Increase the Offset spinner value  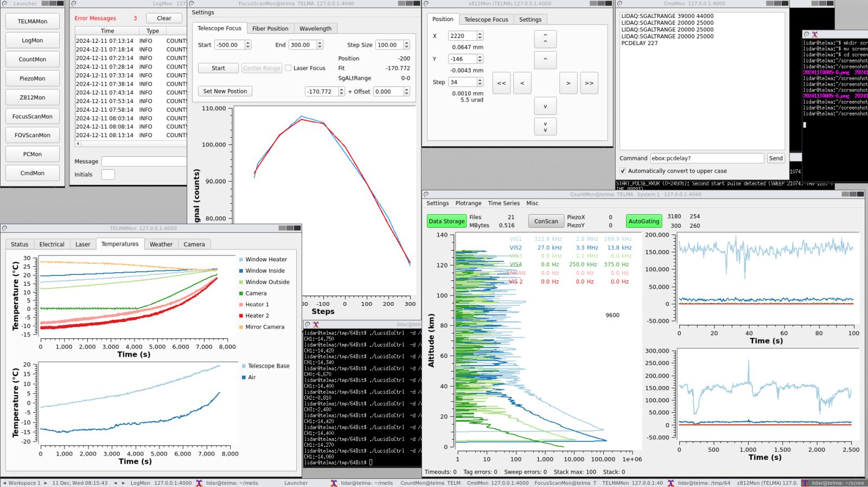[406, 89]
